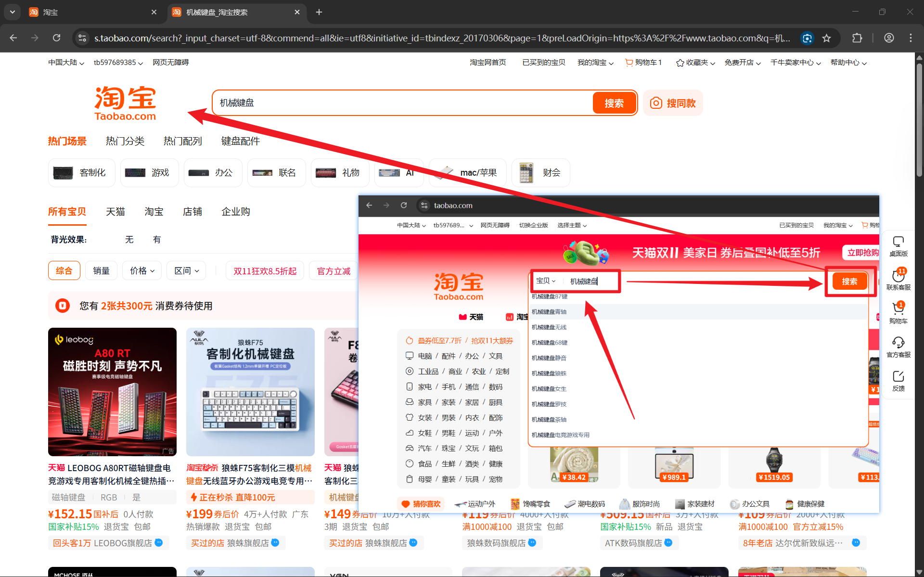
Task: Go back to the previous page in Chrome
Action: coord(13,38)
